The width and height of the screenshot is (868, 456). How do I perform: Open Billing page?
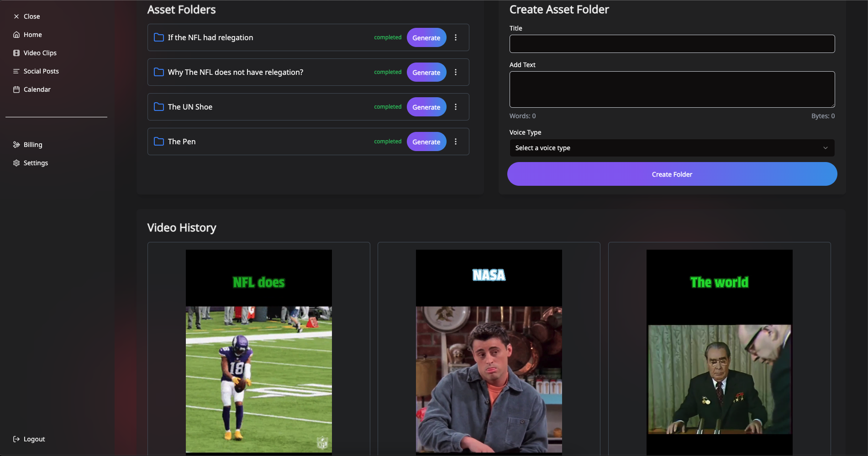(33, 145)
